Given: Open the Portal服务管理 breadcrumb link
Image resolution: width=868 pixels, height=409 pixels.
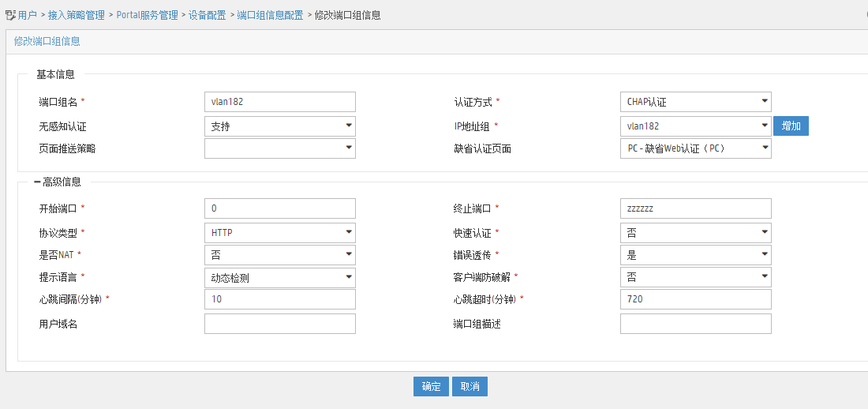Looking at the screenshot, I should [x=148, y=15].
